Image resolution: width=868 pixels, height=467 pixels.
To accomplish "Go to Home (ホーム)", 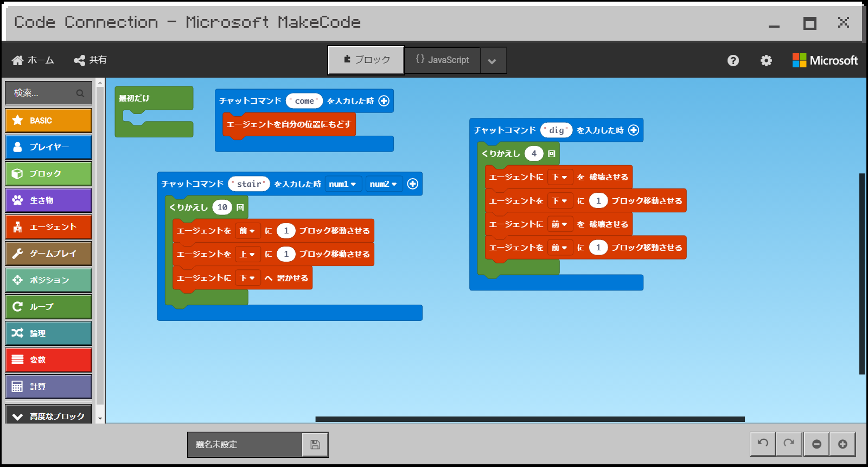I will click(x=33, y=60).
